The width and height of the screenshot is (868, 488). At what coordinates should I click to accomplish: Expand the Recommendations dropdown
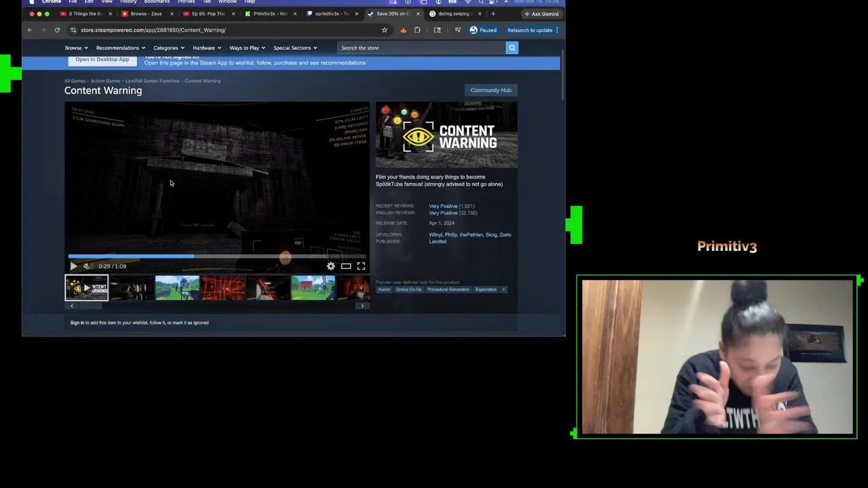pos(121,47)
